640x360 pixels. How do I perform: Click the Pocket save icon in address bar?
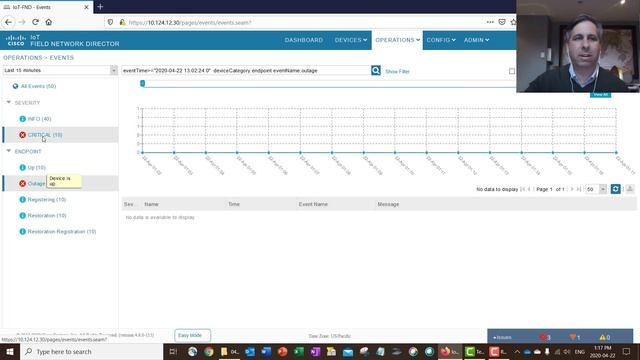(x=502, y=22)
